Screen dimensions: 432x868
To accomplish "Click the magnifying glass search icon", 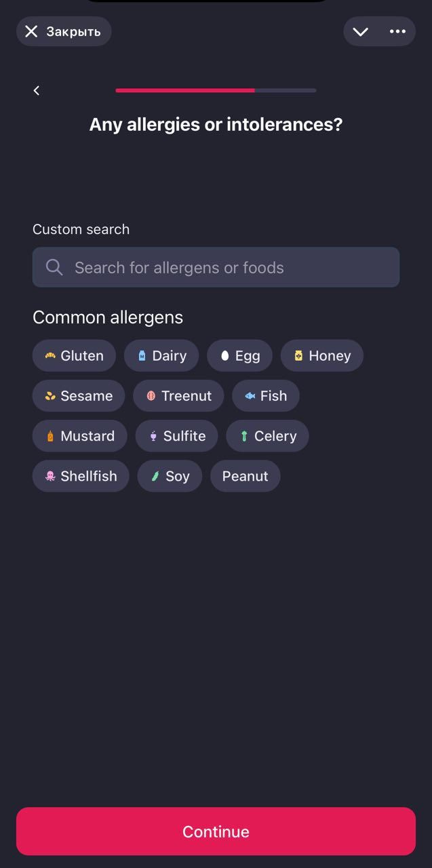I will coord(54,267).
